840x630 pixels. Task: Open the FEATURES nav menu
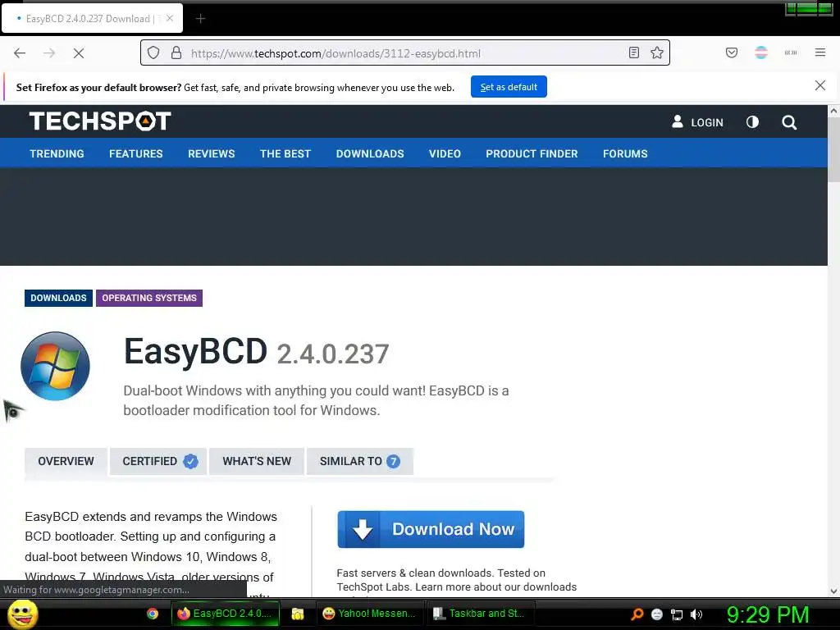[136, 153]
